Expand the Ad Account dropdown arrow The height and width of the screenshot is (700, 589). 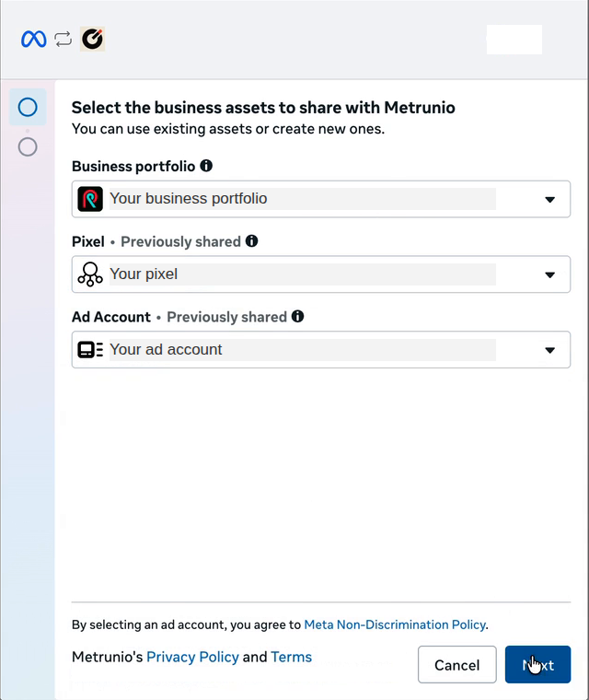[x=549, y=350]
